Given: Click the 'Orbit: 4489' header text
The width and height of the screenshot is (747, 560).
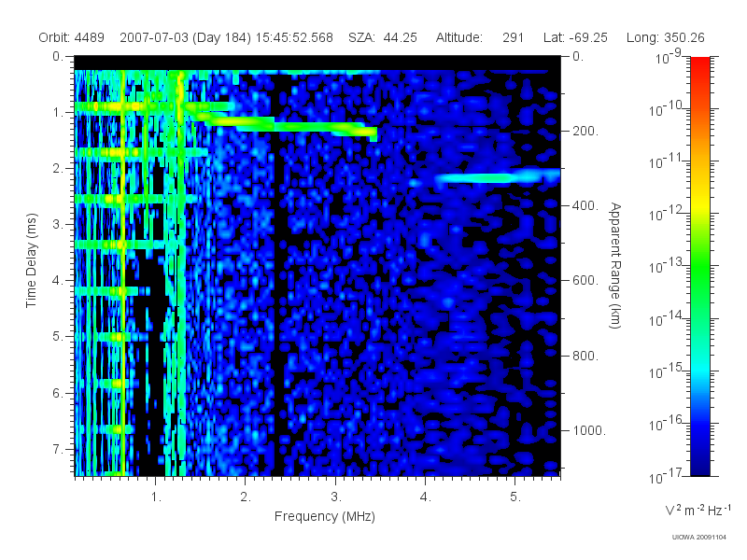Looking at the screenshot, I should (72, 37).
